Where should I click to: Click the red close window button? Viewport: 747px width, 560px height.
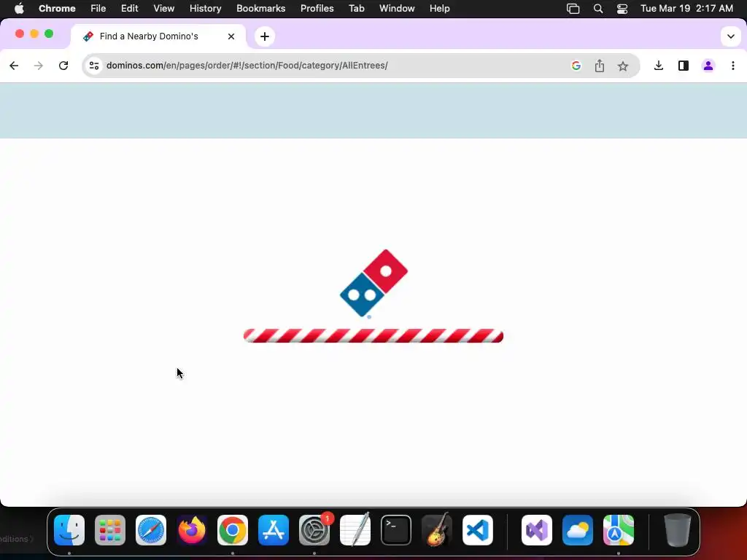20,34
